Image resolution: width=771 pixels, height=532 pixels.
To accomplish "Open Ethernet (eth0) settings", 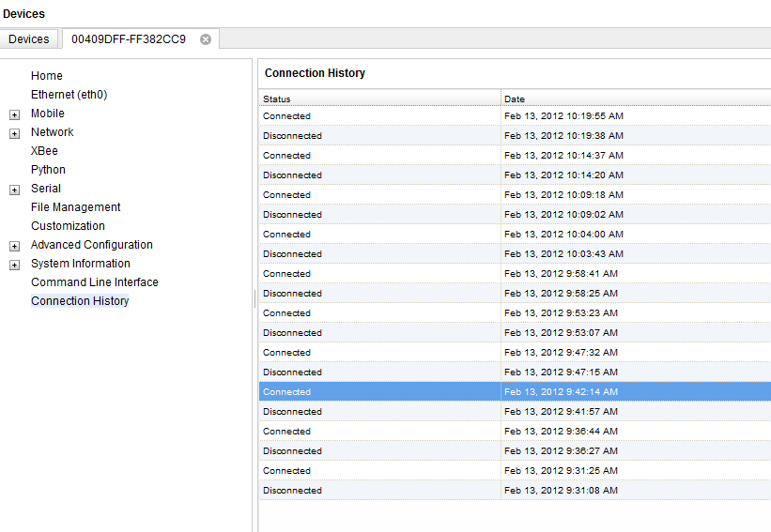I will coord(69,95).
